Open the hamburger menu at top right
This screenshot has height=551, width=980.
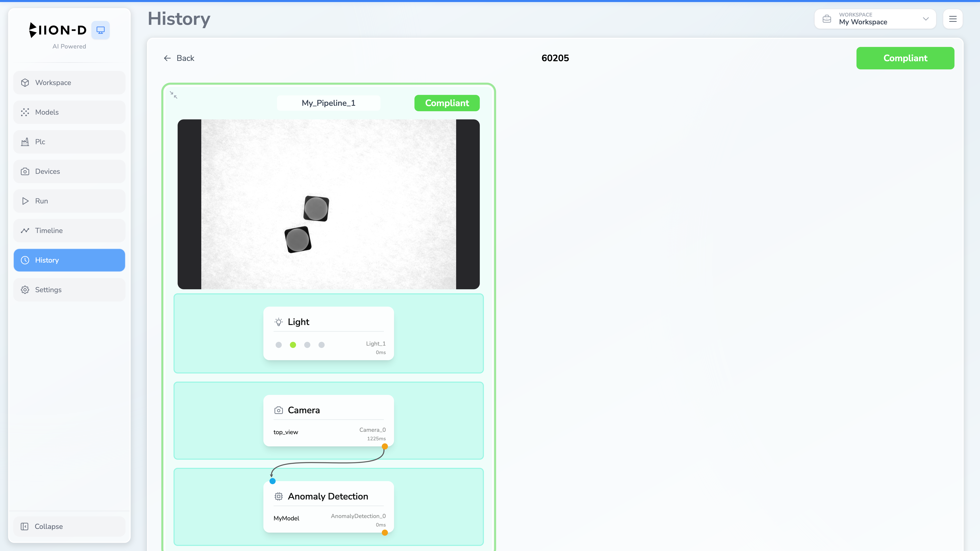tap(953, 19)
